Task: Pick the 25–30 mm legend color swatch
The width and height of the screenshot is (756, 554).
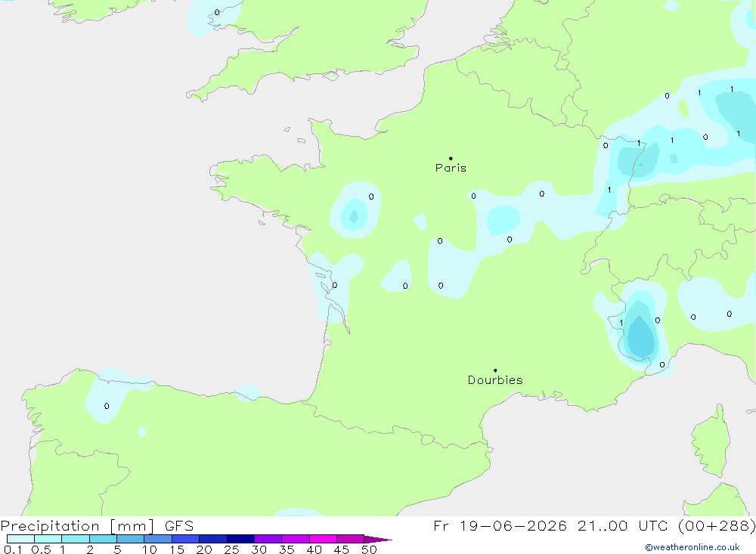Action: 240,539
